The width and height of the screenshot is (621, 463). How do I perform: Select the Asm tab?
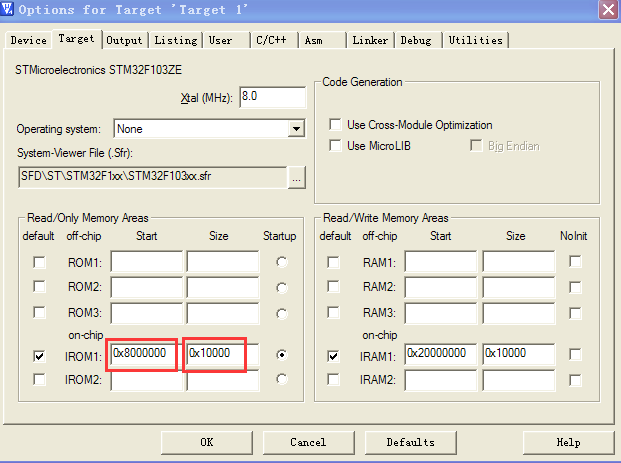pos(322,40)
